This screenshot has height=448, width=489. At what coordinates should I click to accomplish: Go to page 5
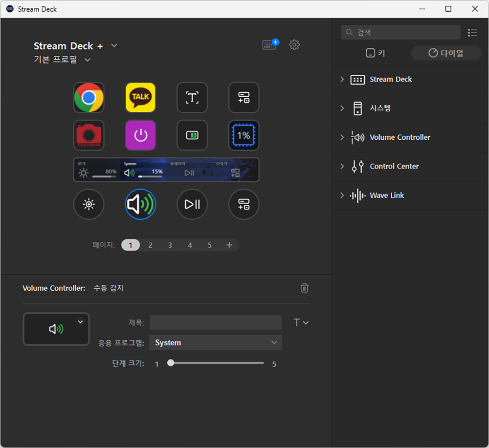210,245
